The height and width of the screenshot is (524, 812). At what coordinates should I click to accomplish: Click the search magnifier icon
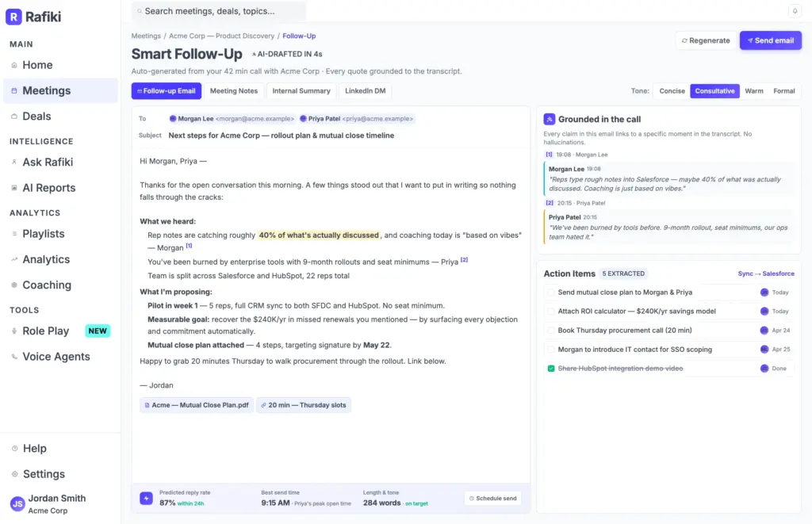coord(140,11)
